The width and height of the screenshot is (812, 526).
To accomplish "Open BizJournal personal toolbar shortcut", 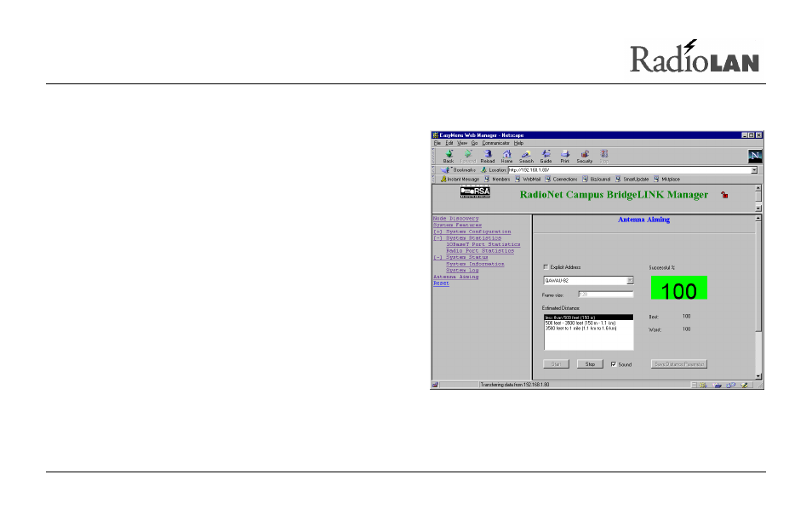I will pos(596,179).
